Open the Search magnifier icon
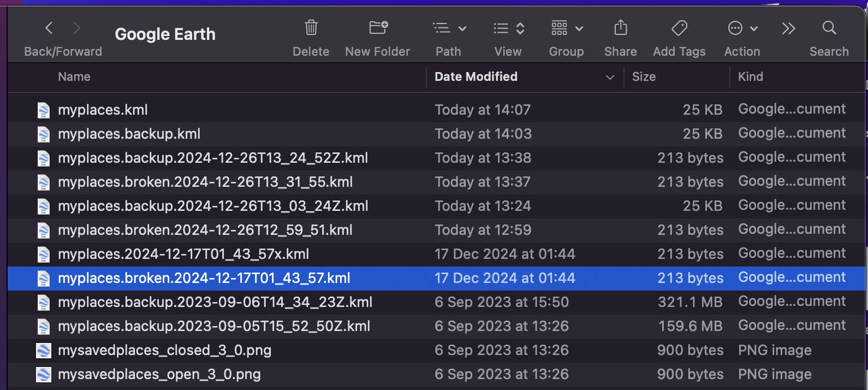 tap(829, 28)
